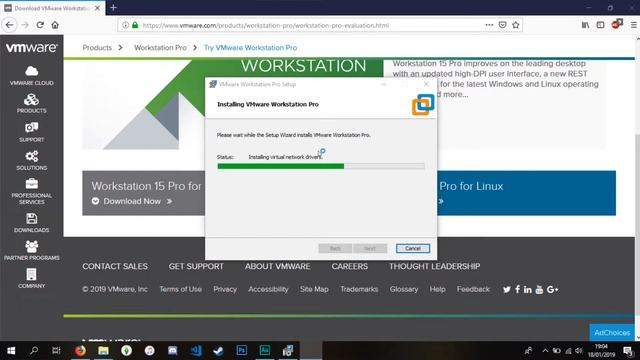This screenshot has width=640, height=360.
Task: Open the Site Map footer link
Action: click(x=314, y=289)
